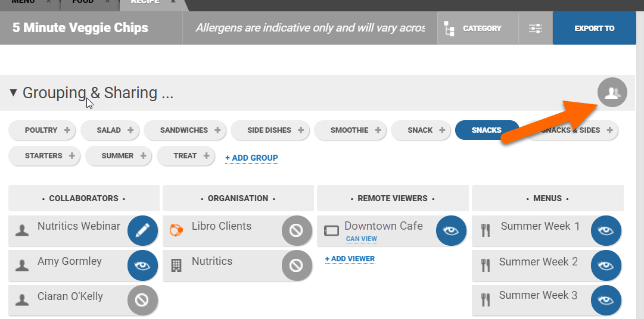The width and height of the screenshot is (644, 319).
Task: Click the share users icon in Grouping header
Action: pos(612,93)
